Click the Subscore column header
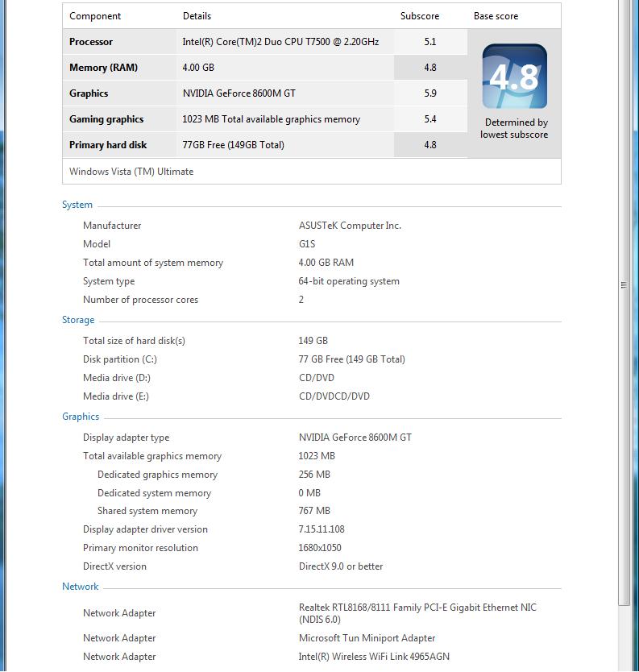This screenshot has height=672, width=639. (x=420, y=16)
